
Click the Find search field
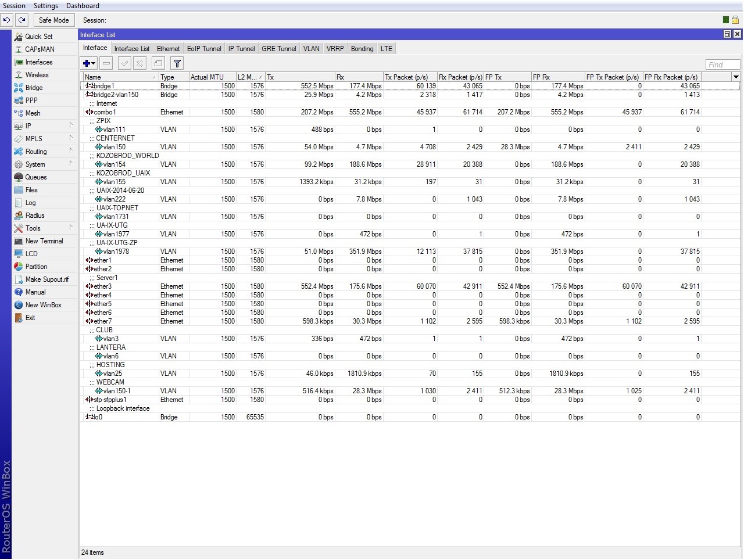click(x=722, y=64)
